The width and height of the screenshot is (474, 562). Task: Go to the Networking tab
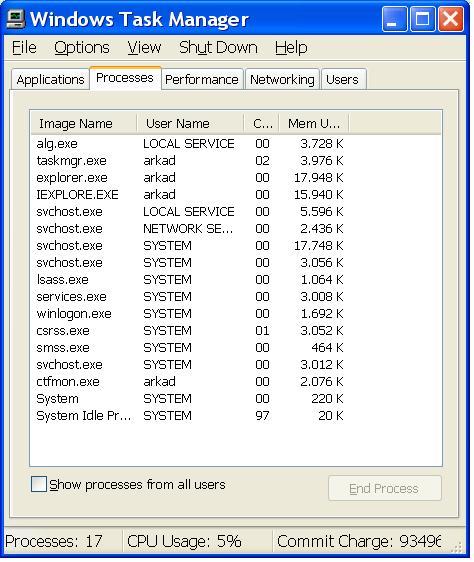[x=282, y=79]
